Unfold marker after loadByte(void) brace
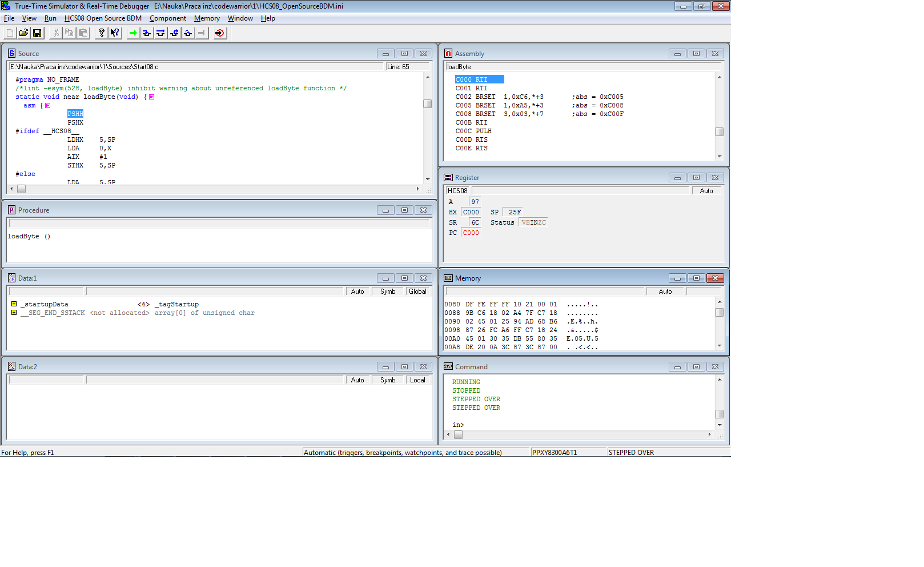Image resolution: width=924 pixels, height=567 pixels. click(x=151, y=97)
